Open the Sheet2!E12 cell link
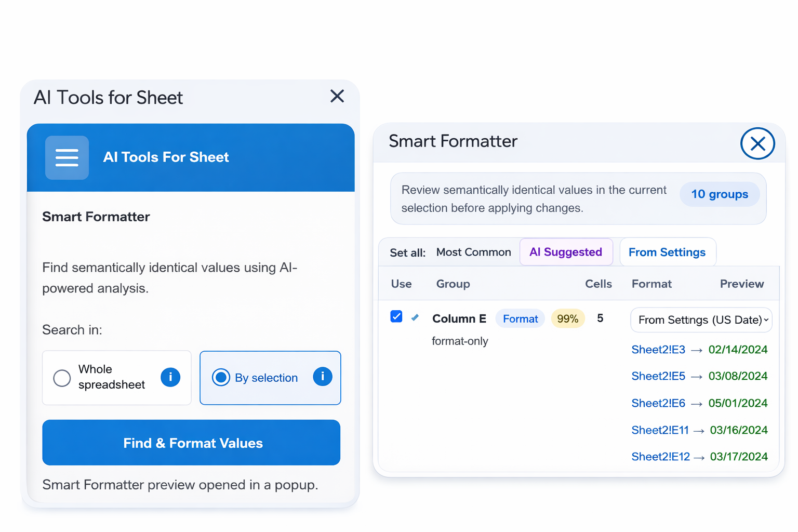The image size is (798, 532). [660, 457]
